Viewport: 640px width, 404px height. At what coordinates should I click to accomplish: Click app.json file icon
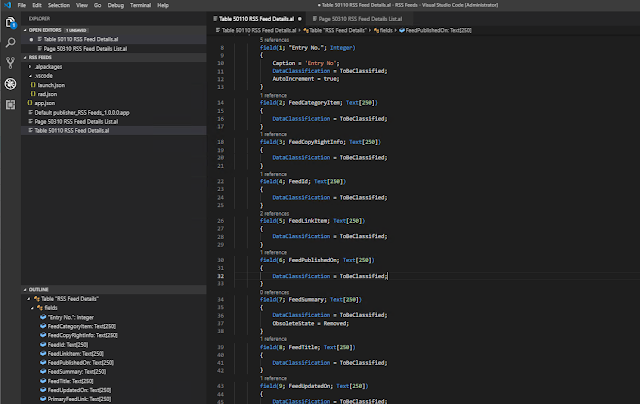(30, 103)
